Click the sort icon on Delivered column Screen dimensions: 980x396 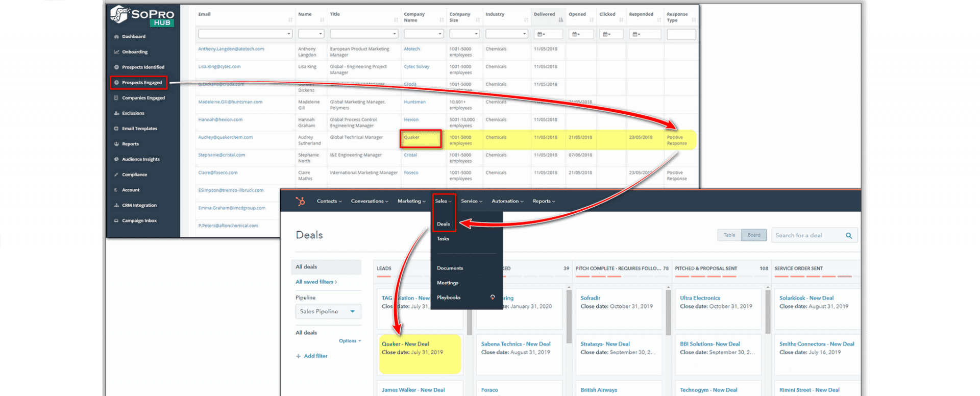click(x=560, y=20)
